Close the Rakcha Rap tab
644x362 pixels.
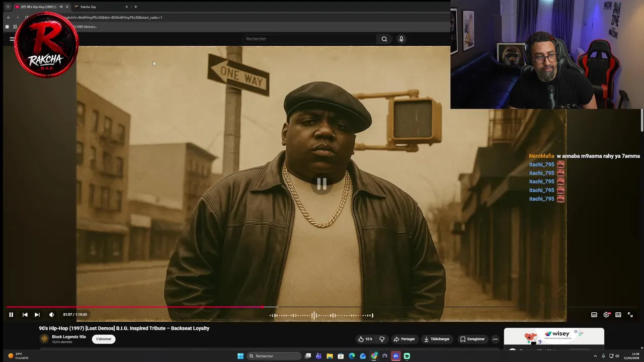pyautogui.click(x=127, y=7)
